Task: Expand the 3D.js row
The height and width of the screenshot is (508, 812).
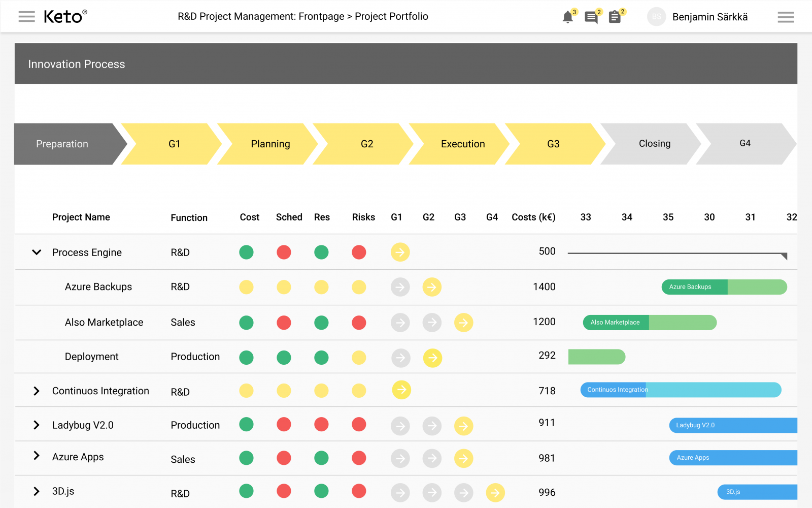Action: coord(37,491)
